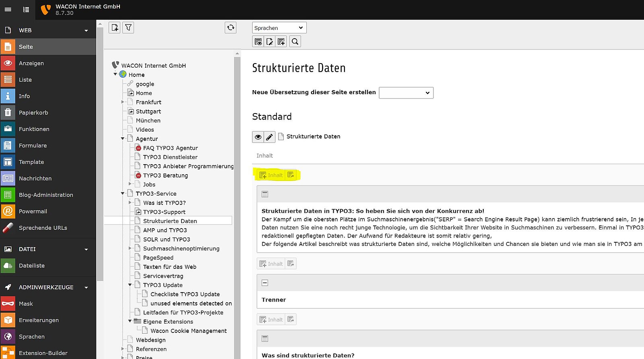Open the new translation language dropdown
644x359 pixels.
406,93
